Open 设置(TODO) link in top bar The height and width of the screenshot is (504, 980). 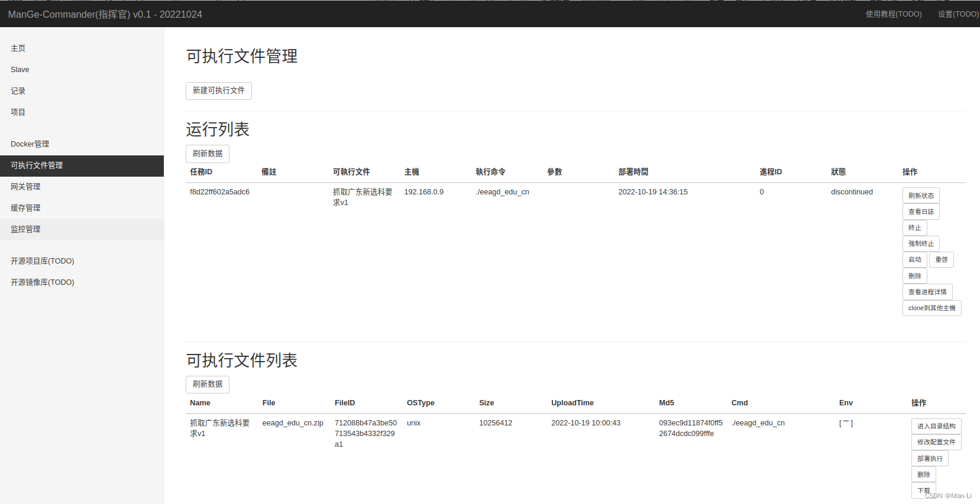coord(958,14)
